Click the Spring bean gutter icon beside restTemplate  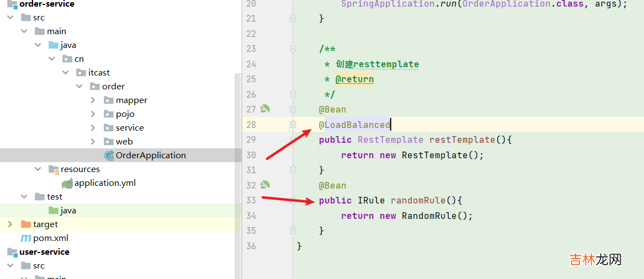click(265, 109)
